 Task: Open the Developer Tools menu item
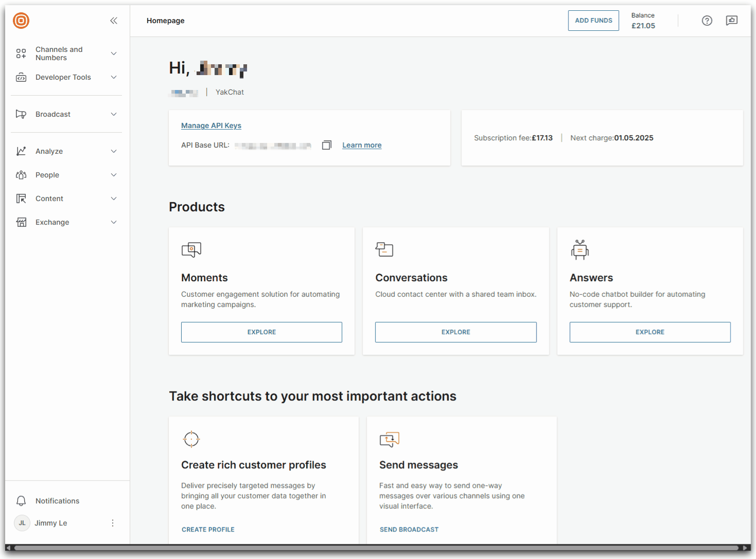(x=66, y=77)
